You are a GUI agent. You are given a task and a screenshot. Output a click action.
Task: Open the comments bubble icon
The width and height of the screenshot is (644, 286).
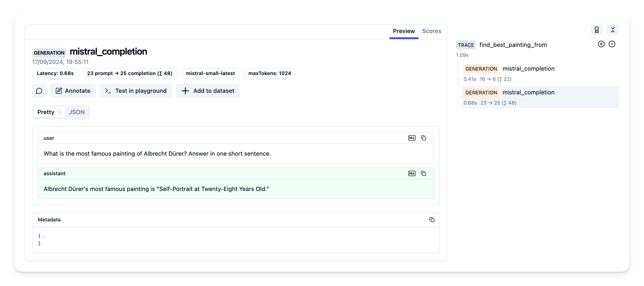pyautogui.click(x=39, y=91)
